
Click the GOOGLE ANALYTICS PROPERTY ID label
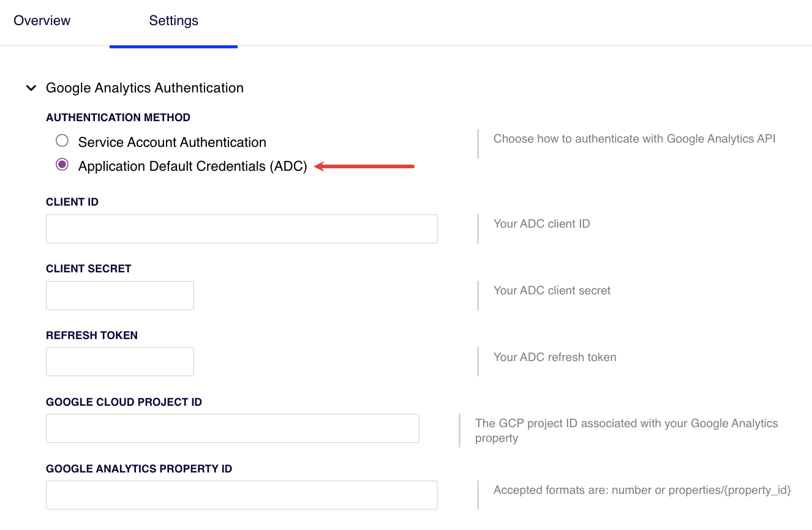pos(139,469)
